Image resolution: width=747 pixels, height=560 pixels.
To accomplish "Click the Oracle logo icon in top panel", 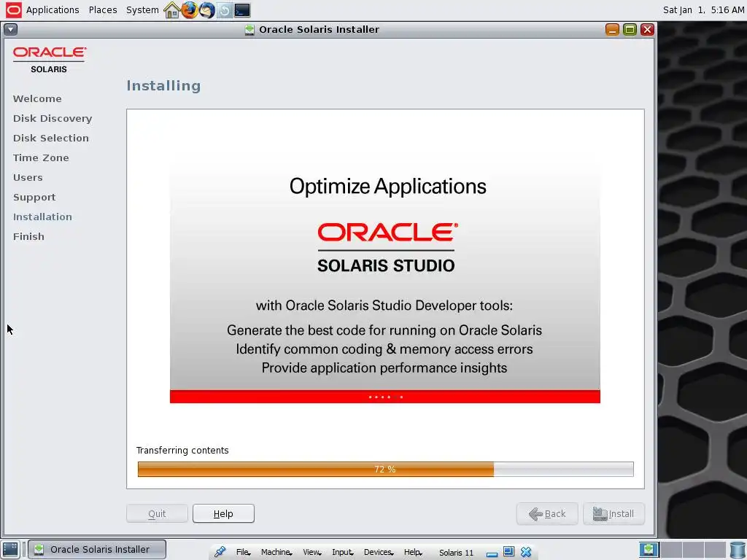I will [x=13, y=10].
